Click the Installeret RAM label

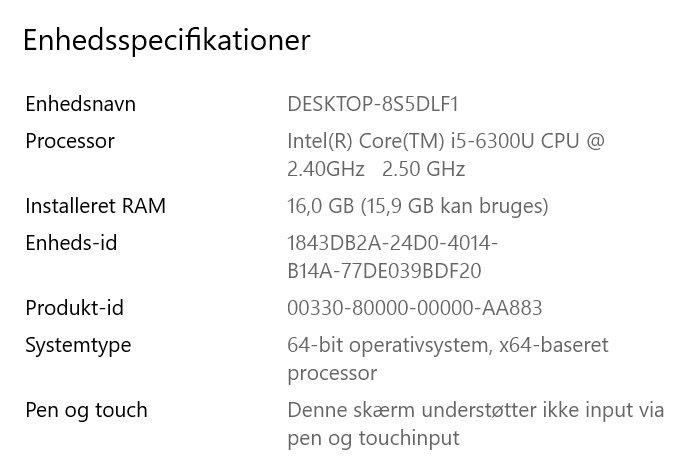tap(95, 206)
